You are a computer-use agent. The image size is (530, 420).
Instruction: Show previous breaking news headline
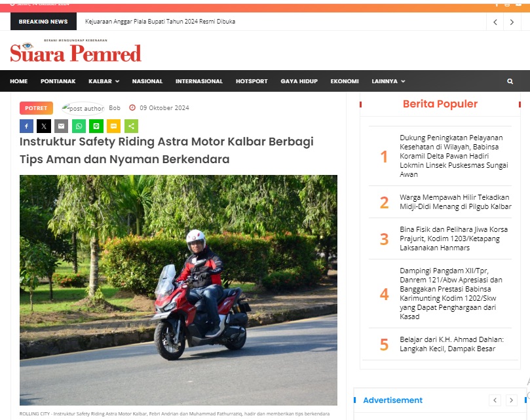point(495,22)
